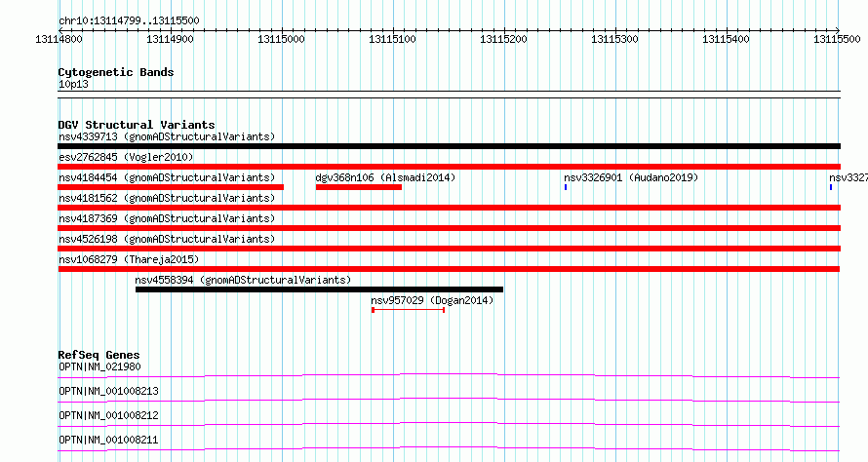Open the OPTN|NM_001008211 transcript label
This screenshot has width=868, height=462.
coord(108,440)
